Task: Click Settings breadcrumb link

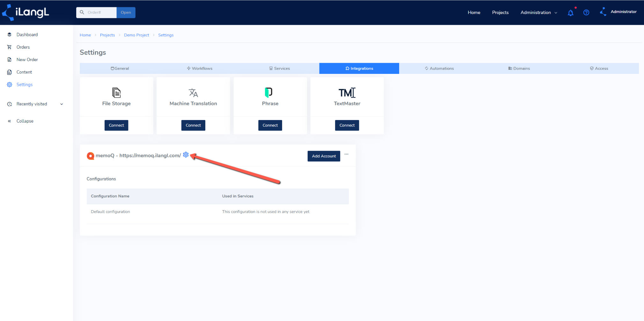Action: [x=166, y=35]
